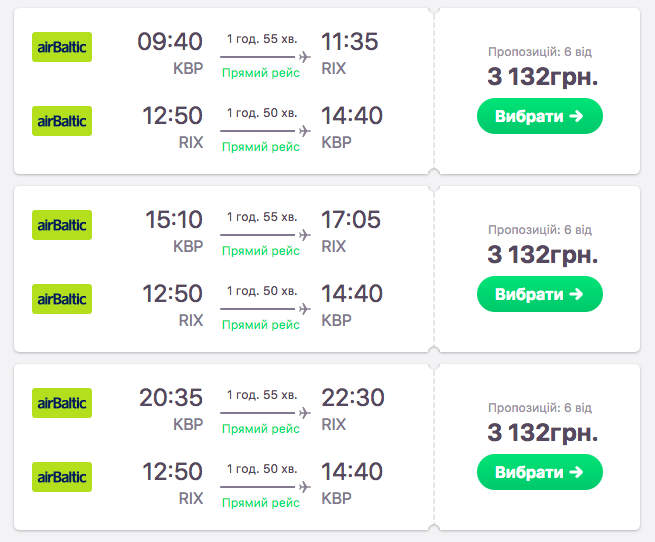
Task: Click the plane arrow icon of 09:40 flight
Action: tap(304, 57)
